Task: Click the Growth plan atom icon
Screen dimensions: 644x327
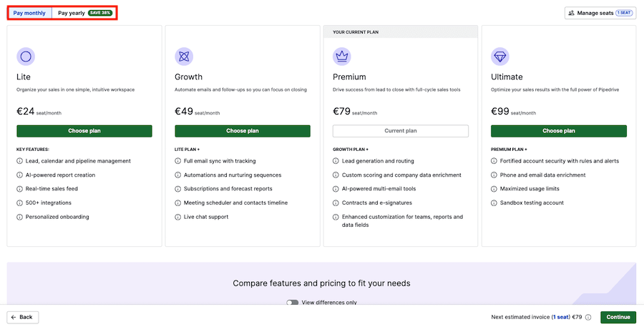Action: coord(184,57)
